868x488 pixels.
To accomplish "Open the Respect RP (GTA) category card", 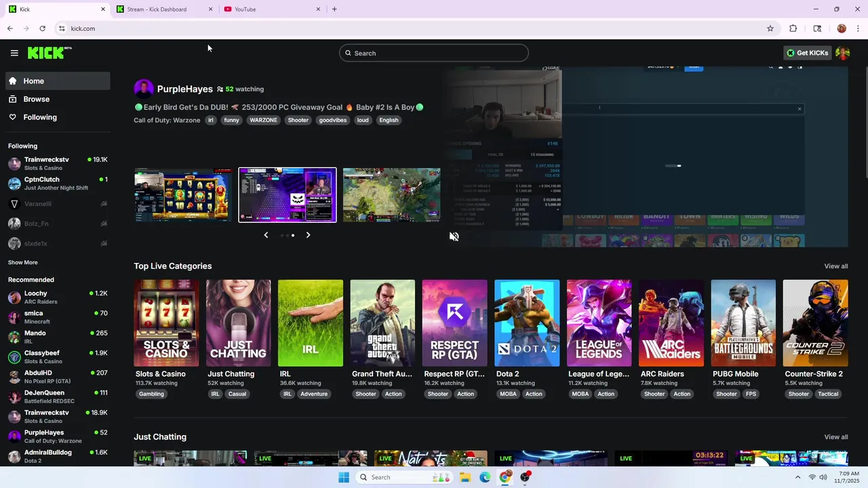I will 454,323.
